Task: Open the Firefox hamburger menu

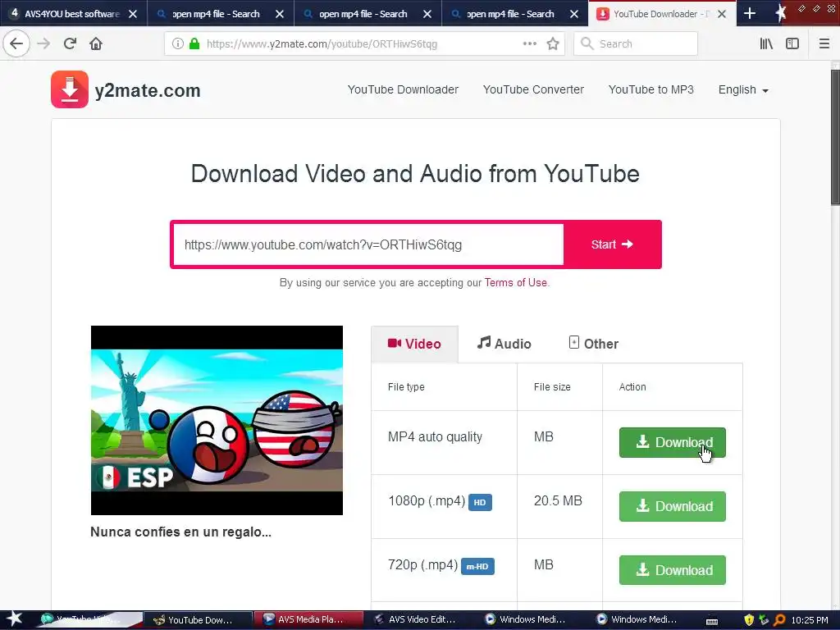Action: coord(824,44)
